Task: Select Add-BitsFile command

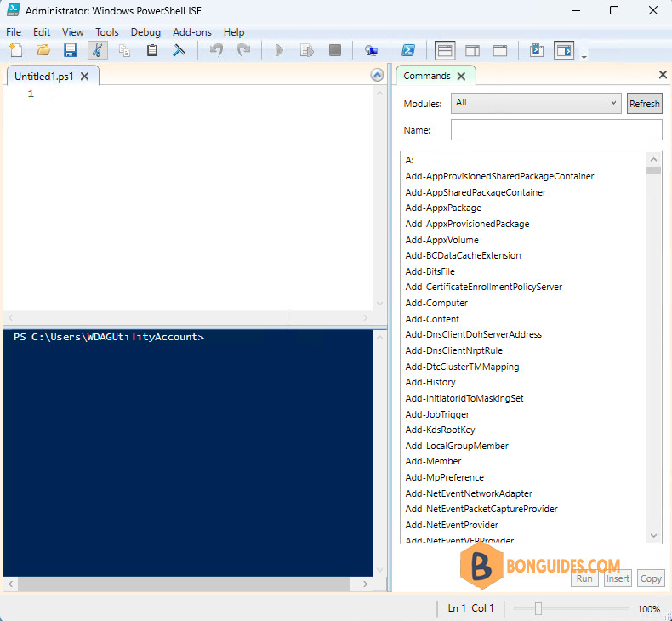Action: tap(430, 271)
